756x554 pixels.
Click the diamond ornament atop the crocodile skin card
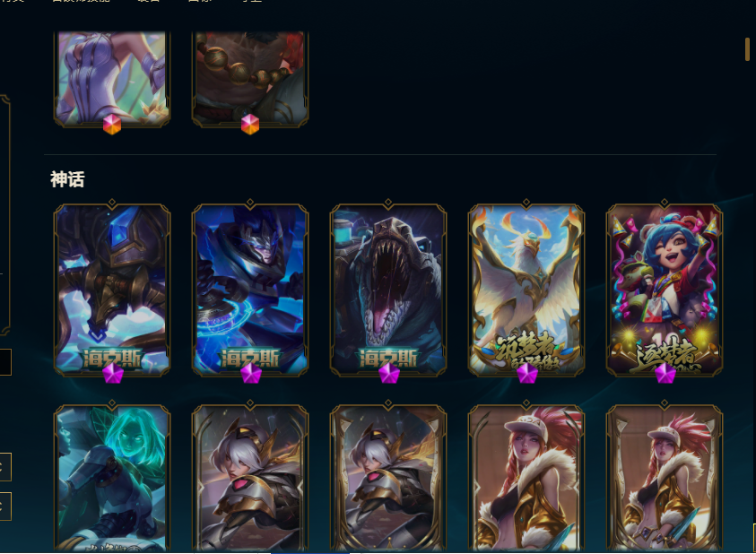click(388, 203)
